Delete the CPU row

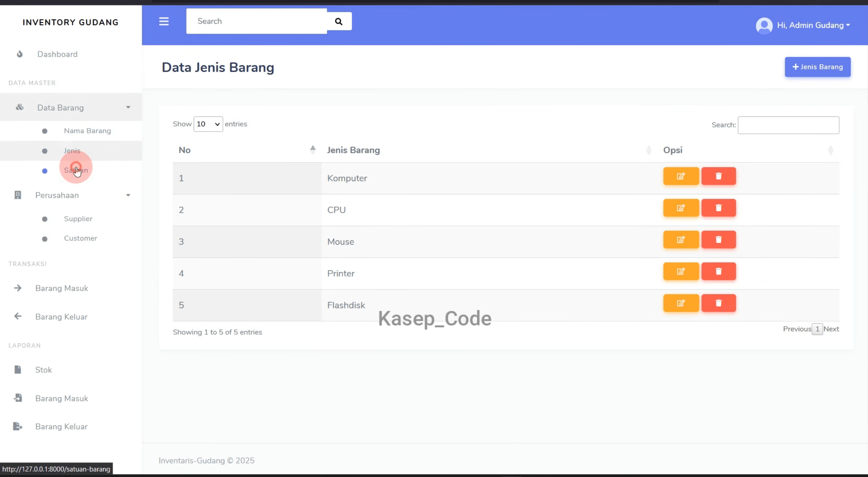pyautogui.click(x=718, y=208)
